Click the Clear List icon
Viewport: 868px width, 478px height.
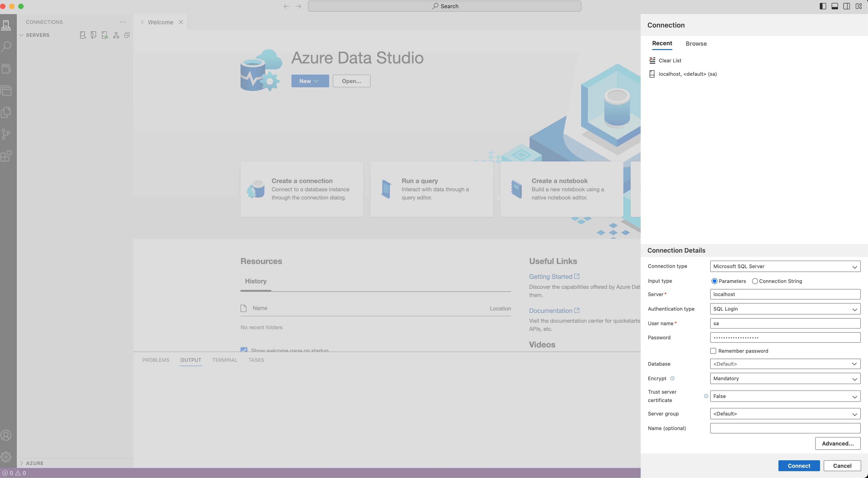pos(652,60)
